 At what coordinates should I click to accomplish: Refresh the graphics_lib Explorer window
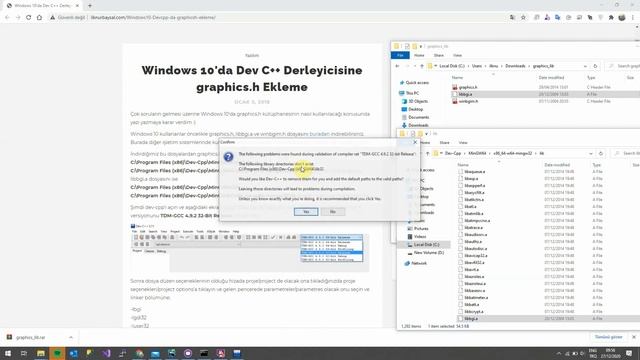(x=595, y=66)
